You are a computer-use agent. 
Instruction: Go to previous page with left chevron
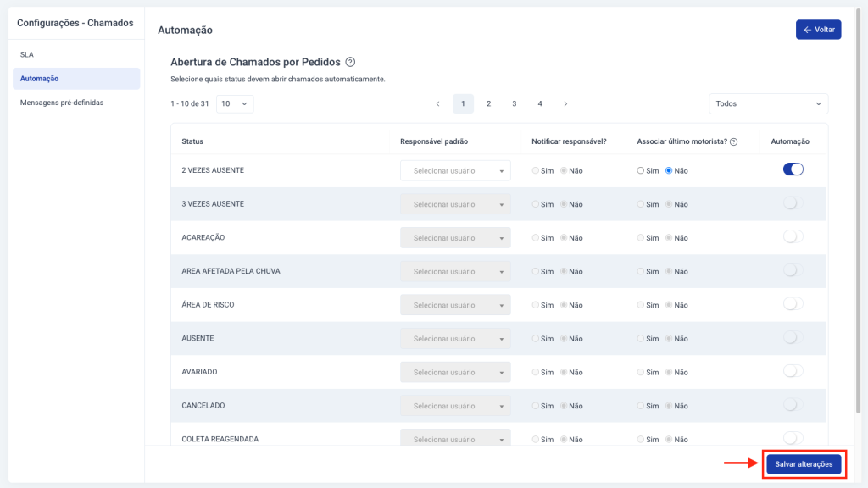point(437,103)
